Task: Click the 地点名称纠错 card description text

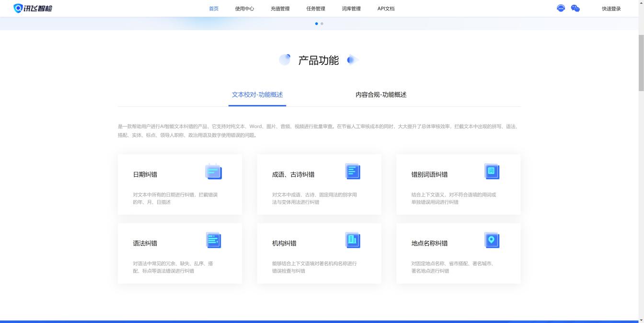Action: 452,267
